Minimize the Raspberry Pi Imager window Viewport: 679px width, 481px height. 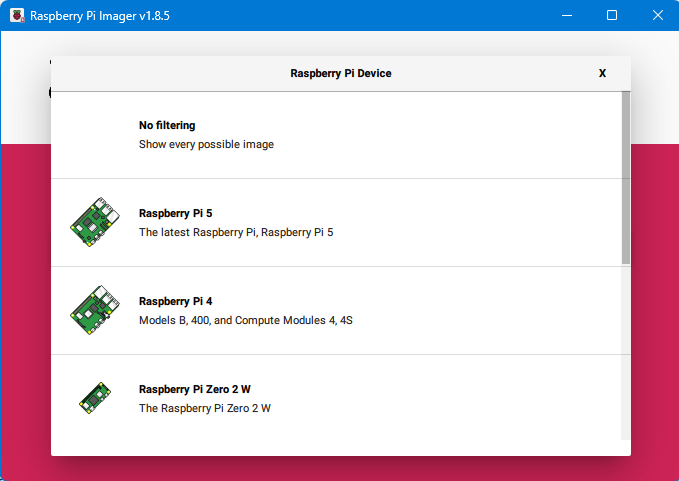(x=567, y=16)
